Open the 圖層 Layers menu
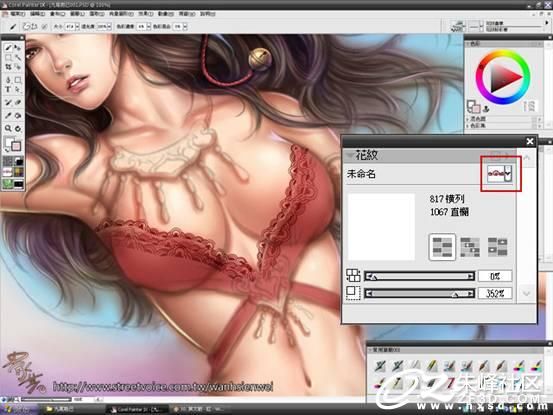The image size is (553, 415). point(77,14)
